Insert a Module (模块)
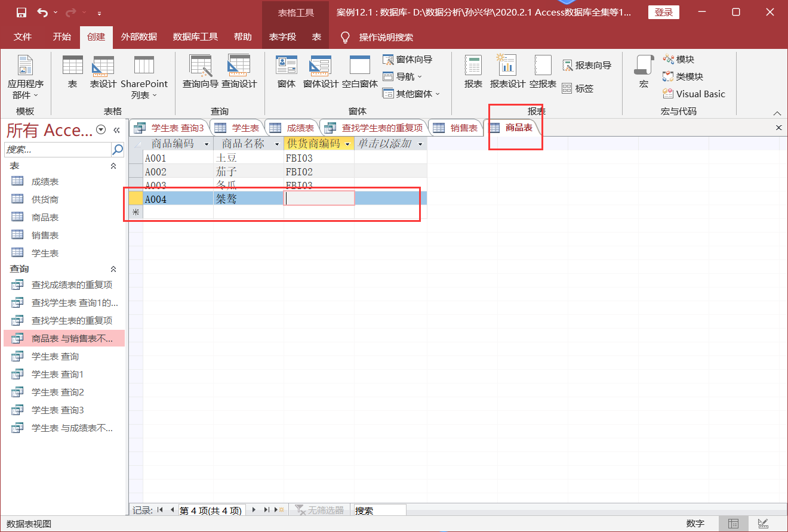 click(x=679, y=60)
